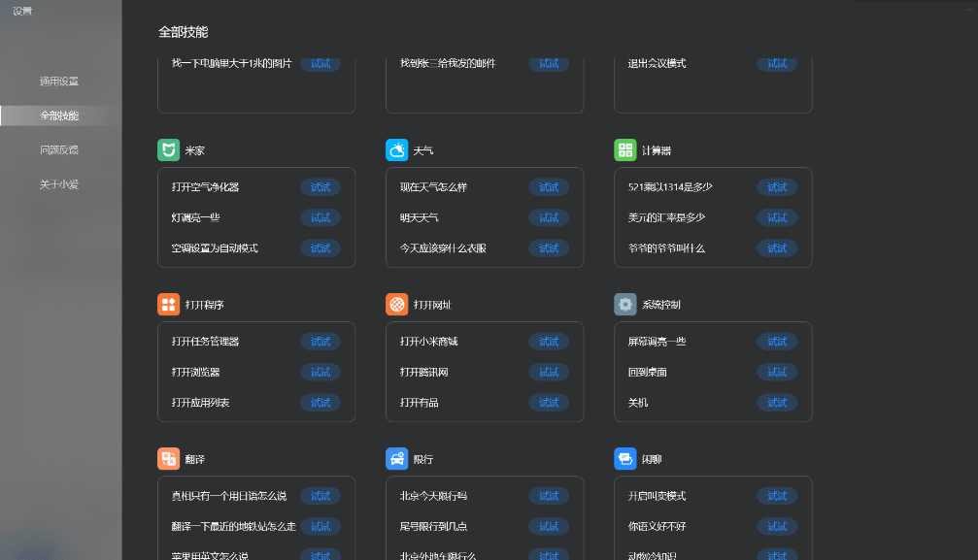Image resolution: width=978 pixels, height=560 pixels.
Task: Select 全部技能 in the sidebar
Action: pos(59,115)
